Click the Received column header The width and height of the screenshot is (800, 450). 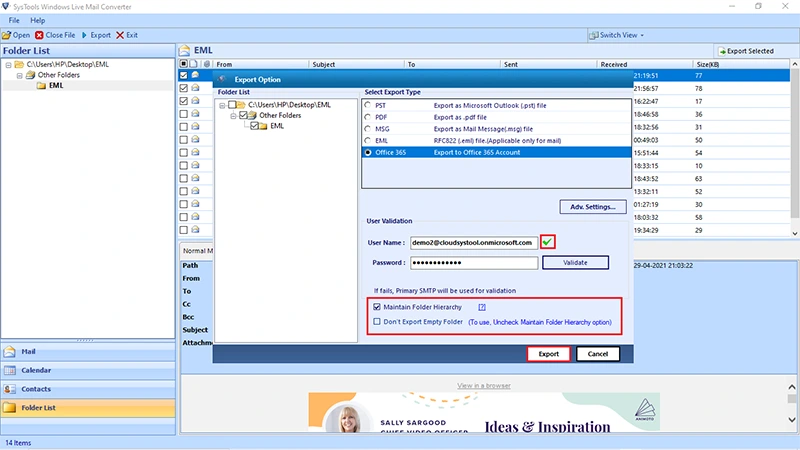click(644, 64)
